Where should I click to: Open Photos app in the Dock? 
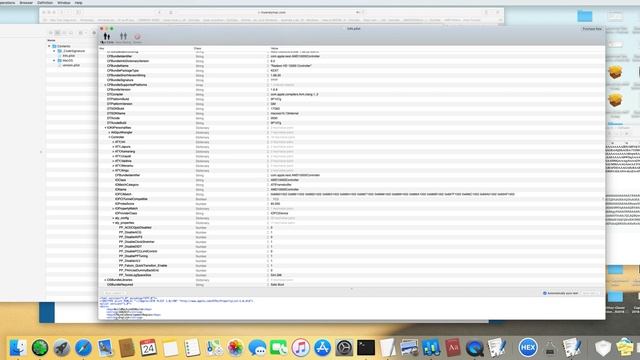[235, 348]
